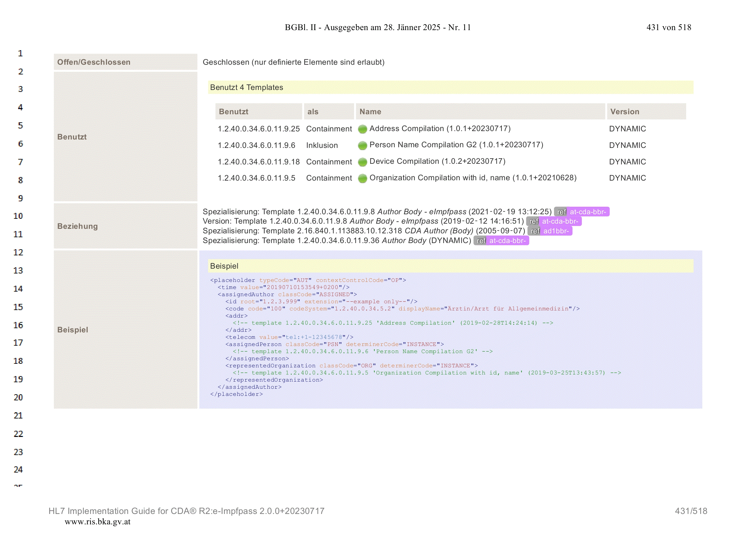The image size is (756, 535).
Task: Open the Address Compilation (1.0.1+20230717) template name
Action: [440, 128]
